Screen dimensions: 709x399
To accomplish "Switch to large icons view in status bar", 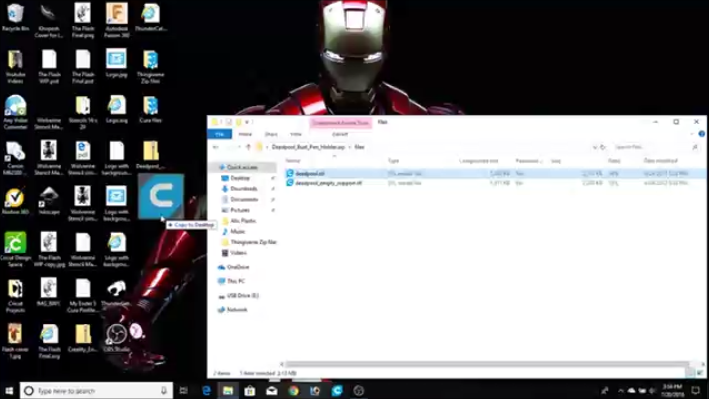I will pos(700,373).
